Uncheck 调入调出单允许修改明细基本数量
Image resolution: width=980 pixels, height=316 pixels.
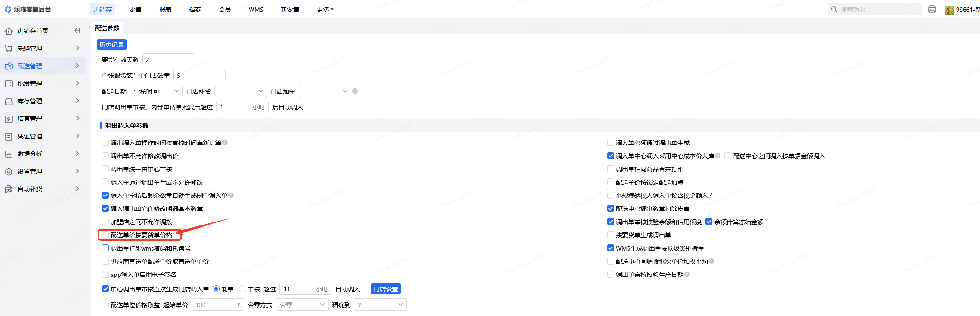tap(105, 209)
